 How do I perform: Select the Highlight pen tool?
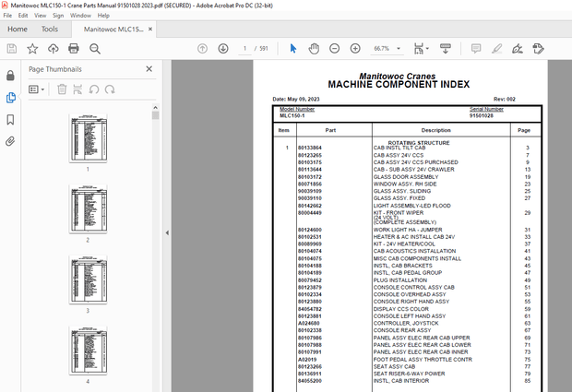click(497, 49)
